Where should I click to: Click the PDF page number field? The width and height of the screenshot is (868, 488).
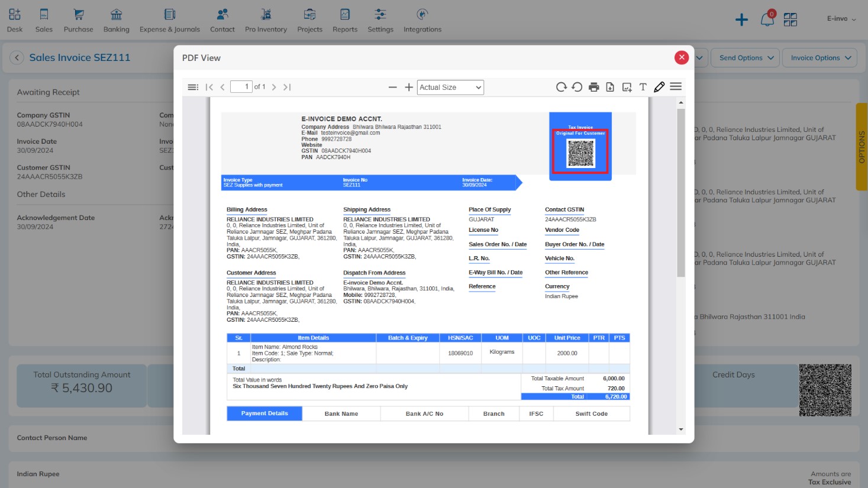pyautogui.click(x=241, y=87)
